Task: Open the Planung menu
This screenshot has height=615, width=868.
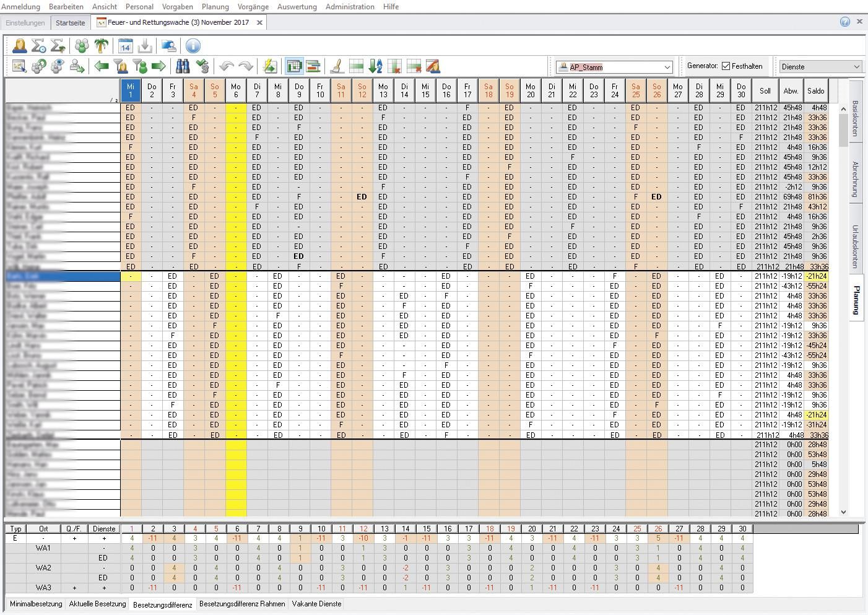Action: pos(215,7)
